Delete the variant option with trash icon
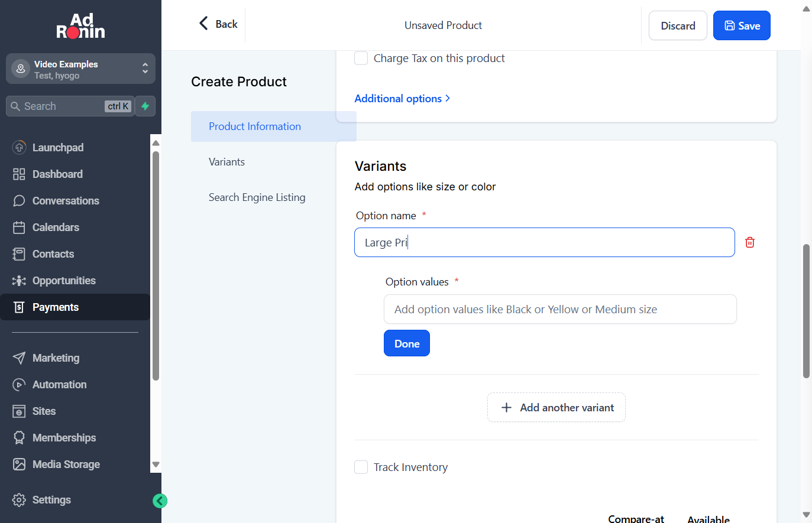Viewport: 812px width, 523px height. [x=750, y=242]
